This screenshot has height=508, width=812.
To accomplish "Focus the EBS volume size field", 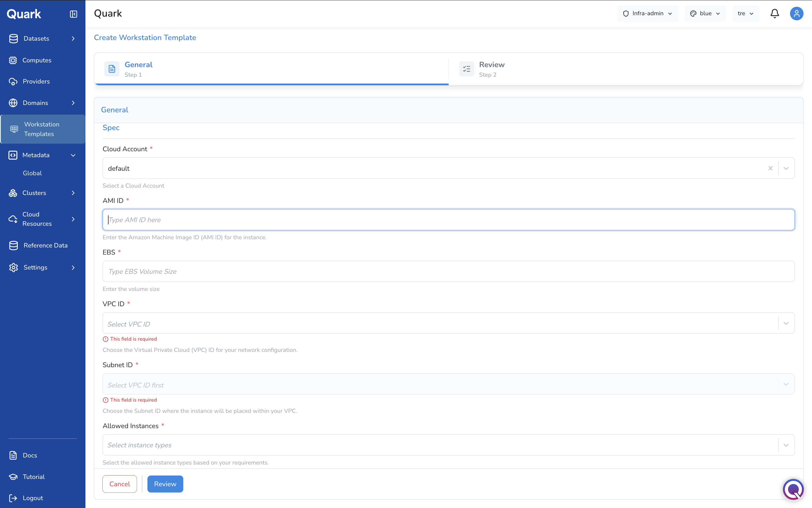I will (449, 271).
